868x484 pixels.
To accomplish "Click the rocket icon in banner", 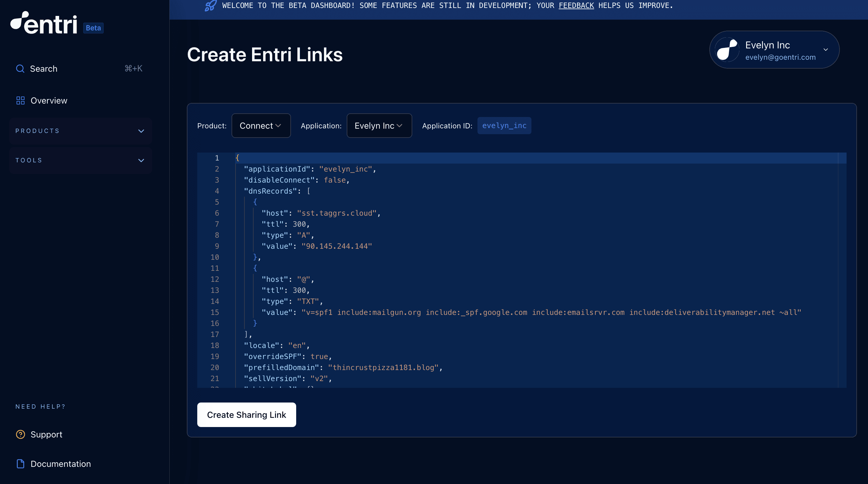I will click(211, 6).
